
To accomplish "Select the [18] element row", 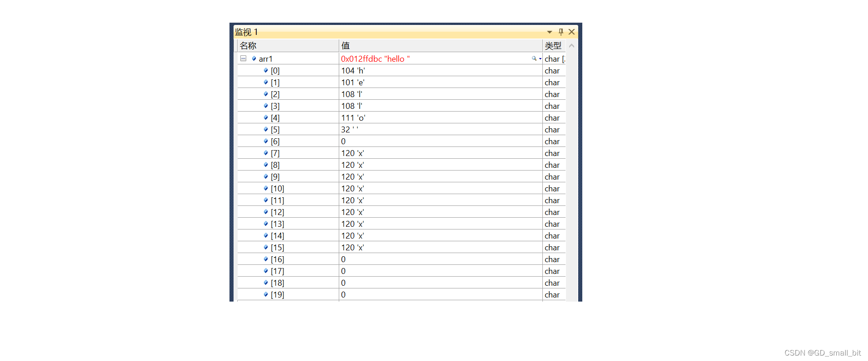I will point(401,283).
